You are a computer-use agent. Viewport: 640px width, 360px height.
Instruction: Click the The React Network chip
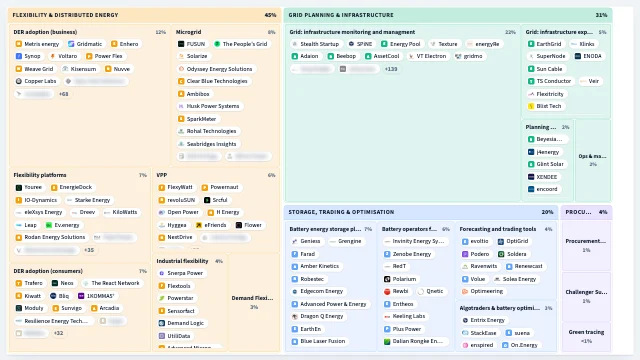pos(112,283)
